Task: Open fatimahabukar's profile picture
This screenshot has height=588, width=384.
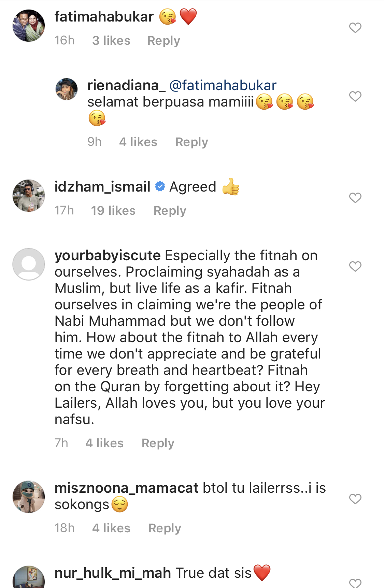Action: tap(29, 26)
